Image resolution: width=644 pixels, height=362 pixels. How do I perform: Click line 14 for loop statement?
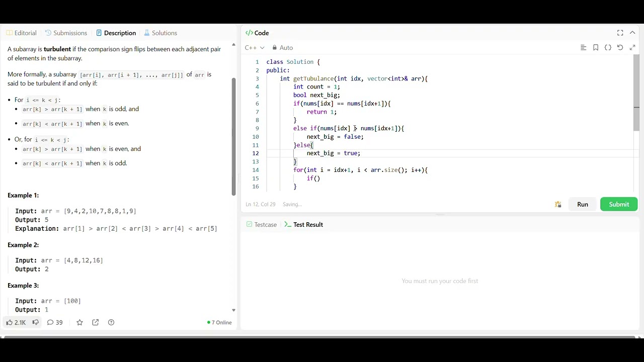pos(360,170)
